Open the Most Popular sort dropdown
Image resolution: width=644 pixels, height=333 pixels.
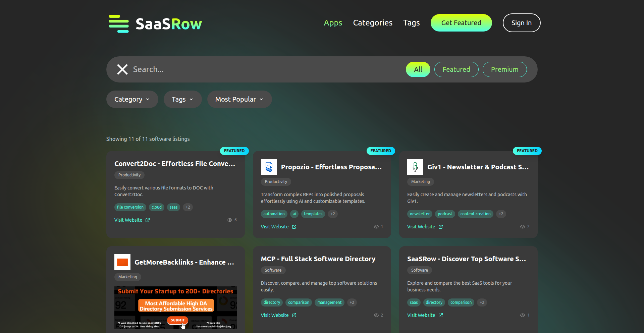[239, 99]
